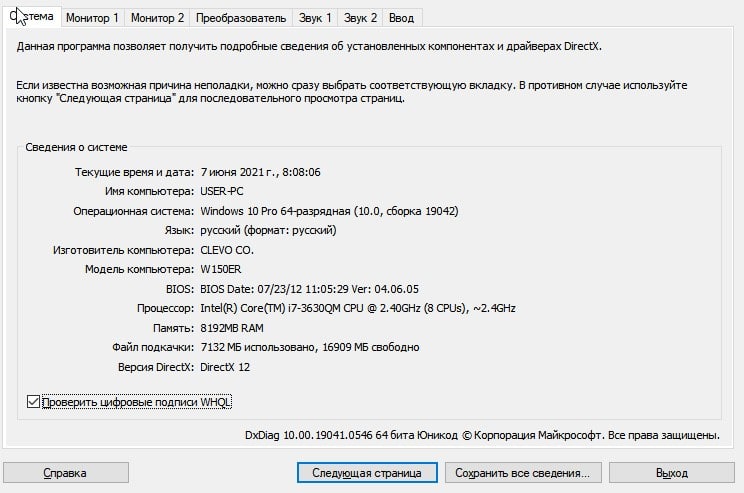Image resolution: width=744 pixels, height=493 pixels.
Task: Open the Звук 2 tab
Action: point(360,18)
